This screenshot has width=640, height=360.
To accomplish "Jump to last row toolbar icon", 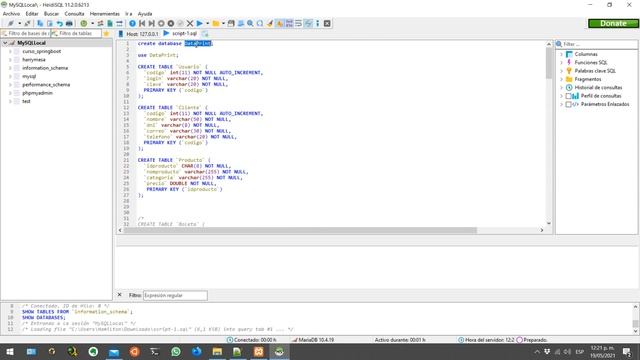I will 151,24.
